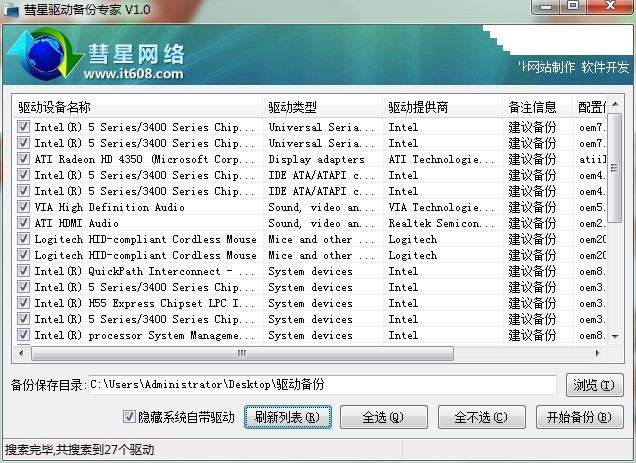636x463 pixels.
Task: Click the app icon in title bar
Action: [11, 8]
